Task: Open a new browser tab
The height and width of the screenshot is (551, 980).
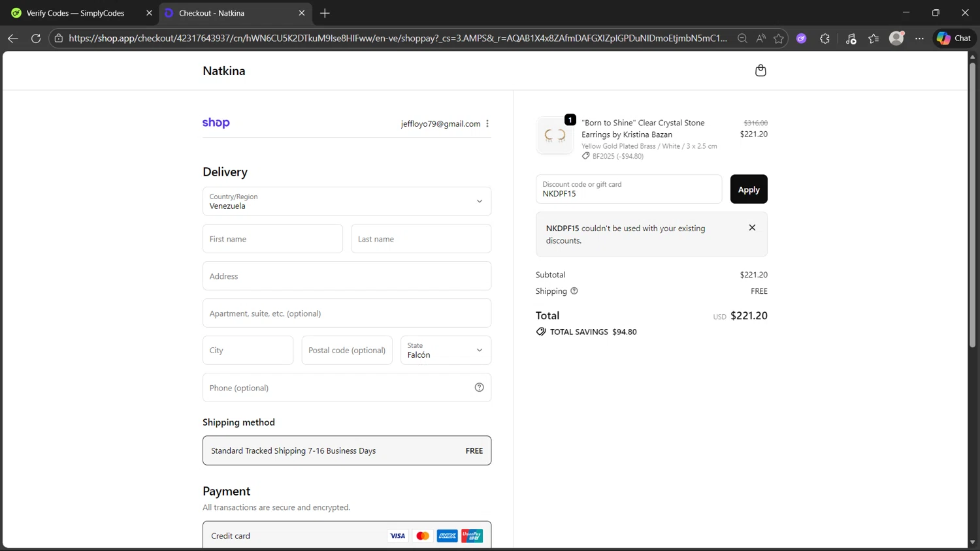Action: [325, 13]
